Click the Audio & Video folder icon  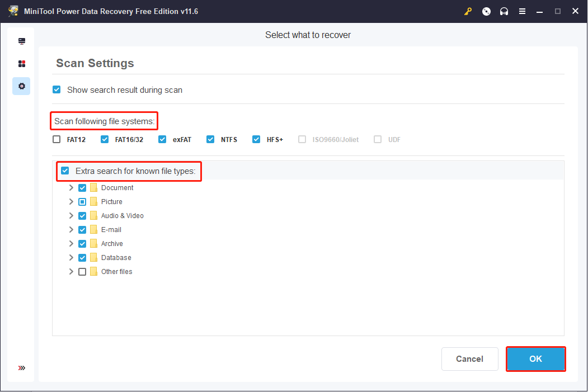tap(94, 215)
